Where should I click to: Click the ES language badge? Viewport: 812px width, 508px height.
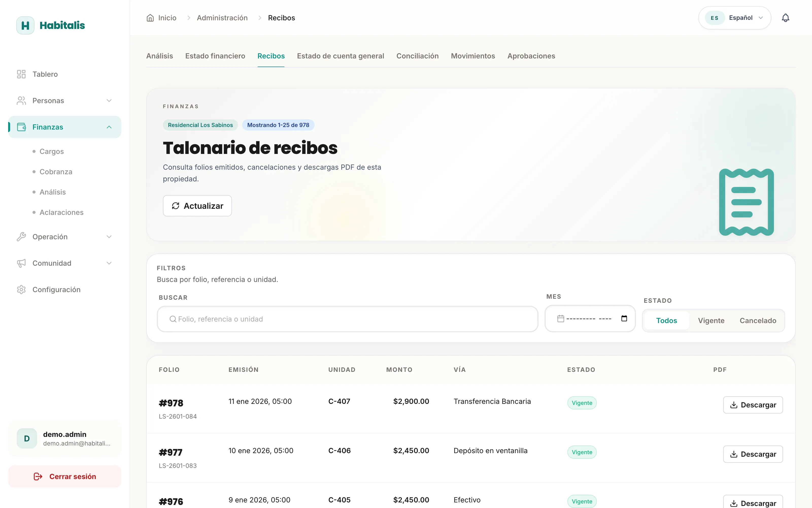pos(715,18)
